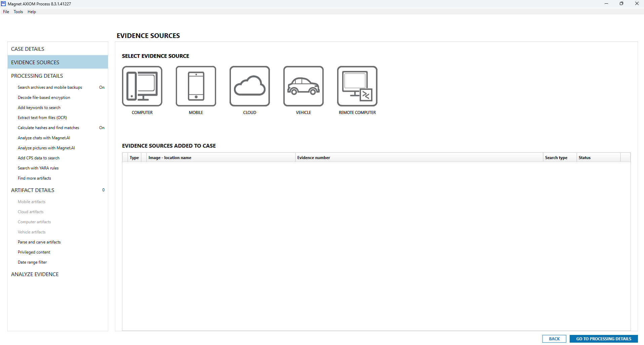This screenshot has height=345, width=644.
Task: Select the Computer evidence source icon
Action: coord(142,86)
